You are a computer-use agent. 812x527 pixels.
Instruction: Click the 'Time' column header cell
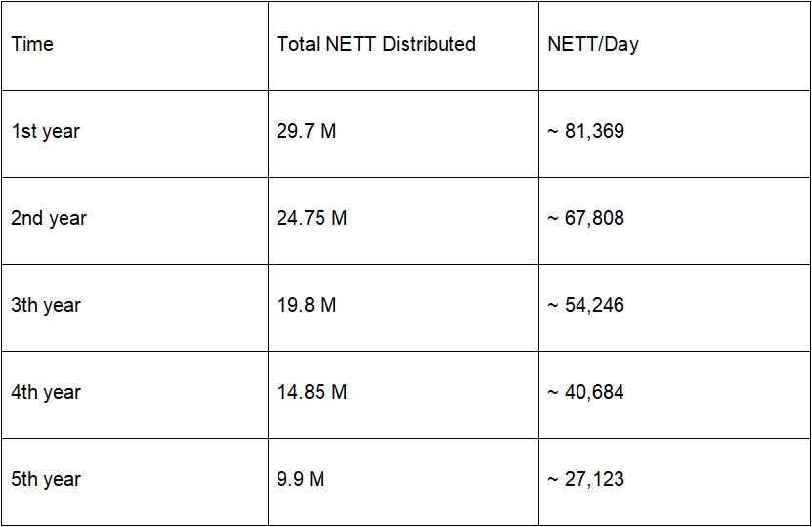[x=32, y=44]
